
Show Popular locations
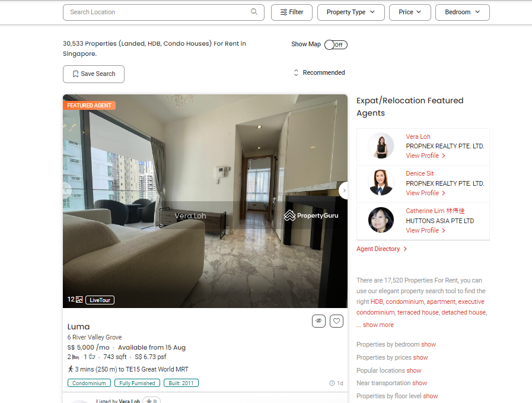413,370
